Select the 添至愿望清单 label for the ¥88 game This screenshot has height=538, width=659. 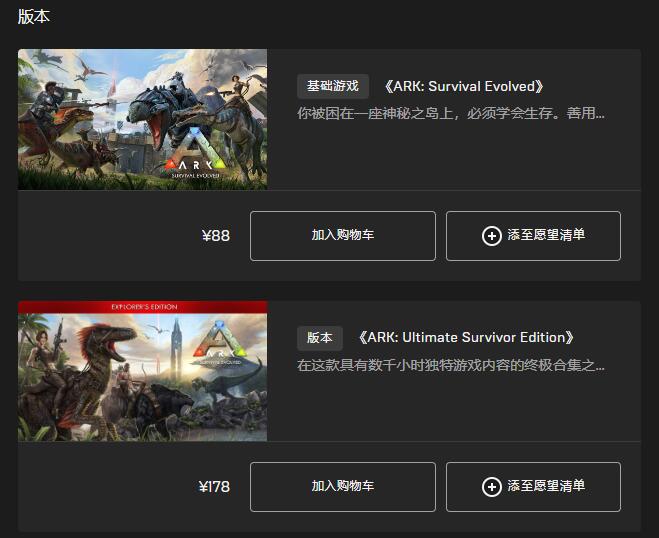pos(546,235)
